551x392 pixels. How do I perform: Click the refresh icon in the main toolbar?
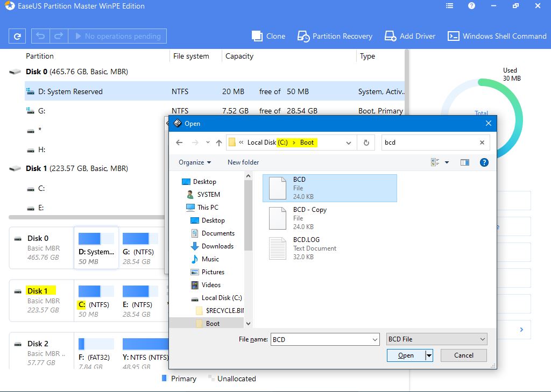click(x=17, y=36)
